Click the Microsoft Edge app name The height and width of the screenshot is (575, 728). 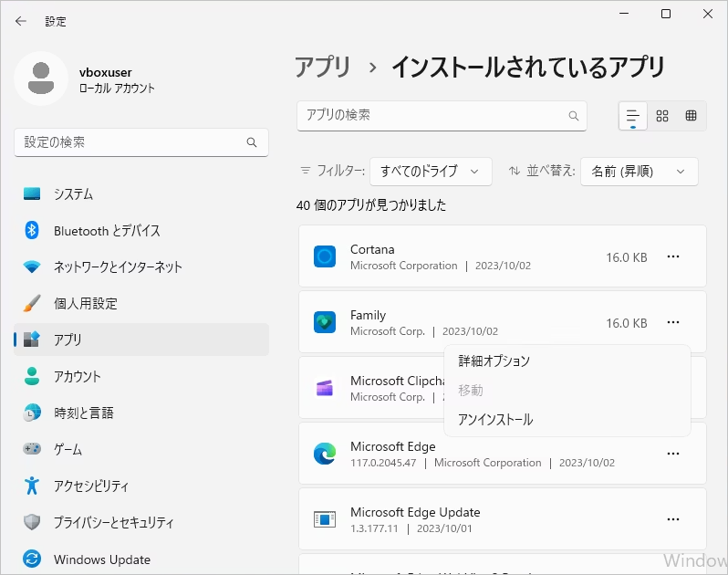click(393, 446)
